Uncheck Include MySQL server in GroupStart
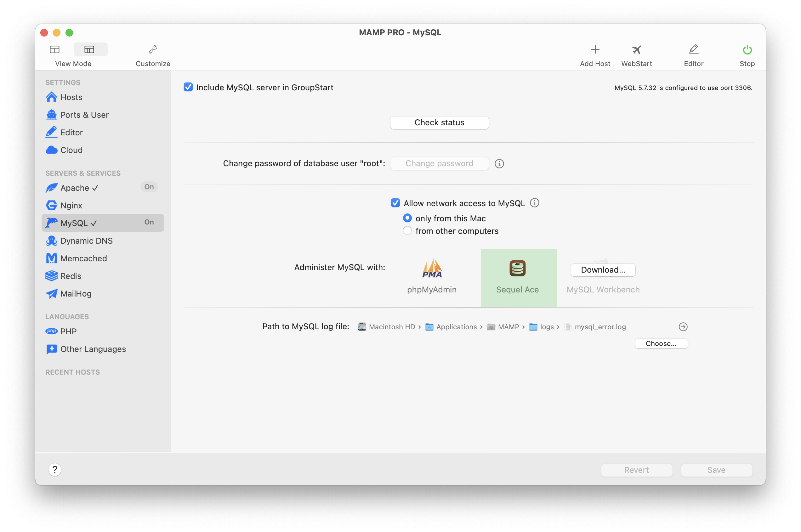Viewport: 801px width, 532px height. coord(189,87)
